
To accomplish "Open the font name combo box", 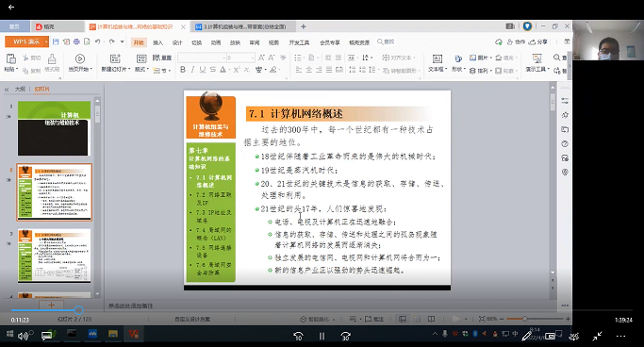I will coord(202,58).
